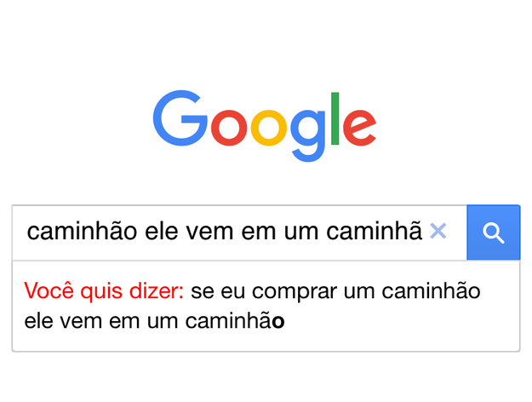Click the lowercase blue g in the logo
The height and width of the screenshot is (402, 532).
(x=308, y=135)
